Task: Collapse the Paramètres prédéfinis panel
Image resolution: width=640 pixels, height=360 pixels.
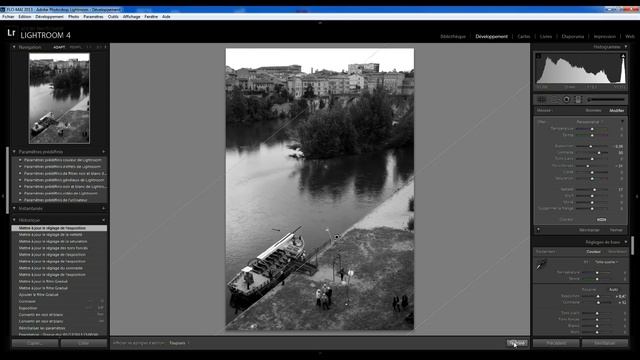Action: pyautogui.click(x=14, y=151)
